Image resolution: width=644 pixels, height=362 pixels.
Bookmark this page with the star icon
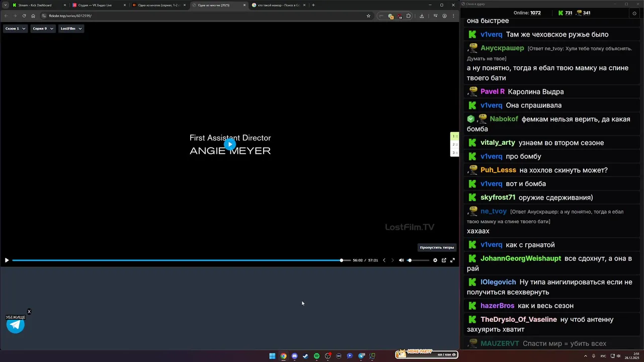tap(368, 16)
